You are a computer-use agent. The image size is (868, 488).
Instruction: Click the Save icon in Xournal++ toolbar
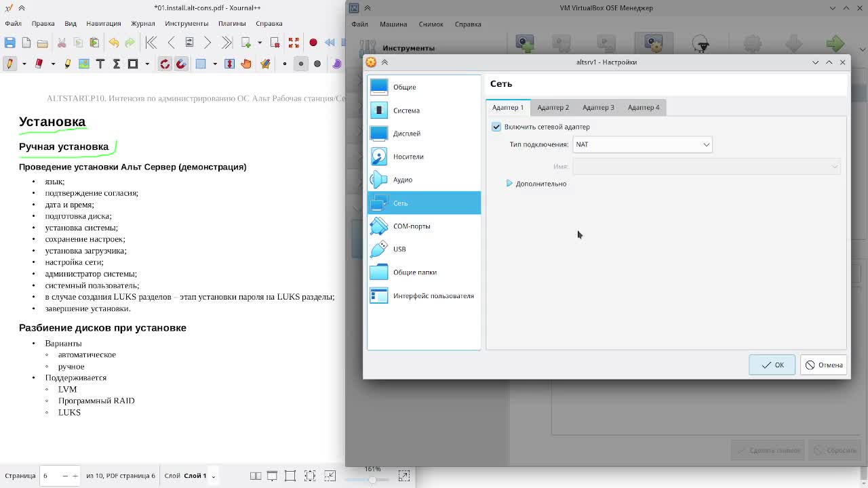tap(9, 43)
